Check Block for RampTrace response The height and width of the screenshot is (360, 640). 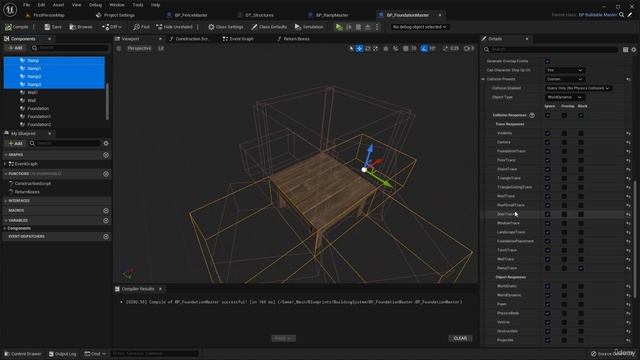[581, 268]
